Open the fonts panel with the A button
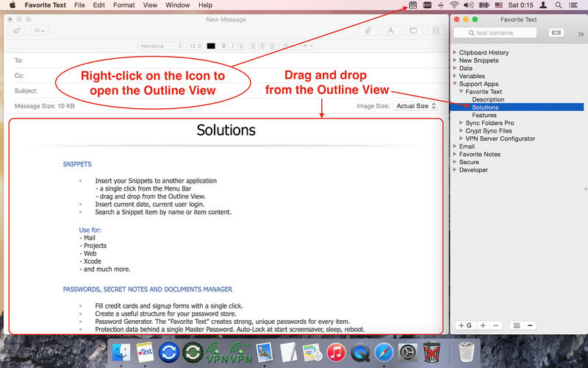 (390, 31)
